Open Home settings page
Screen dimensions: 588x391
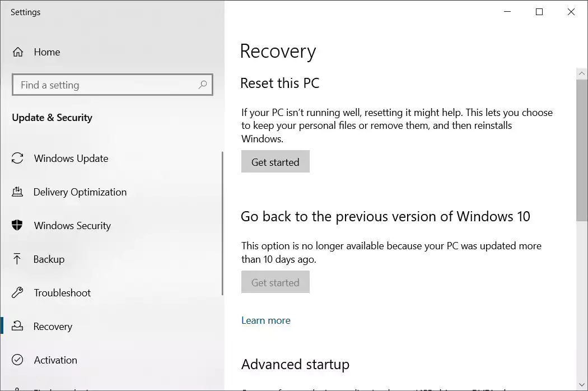[47, 52]
